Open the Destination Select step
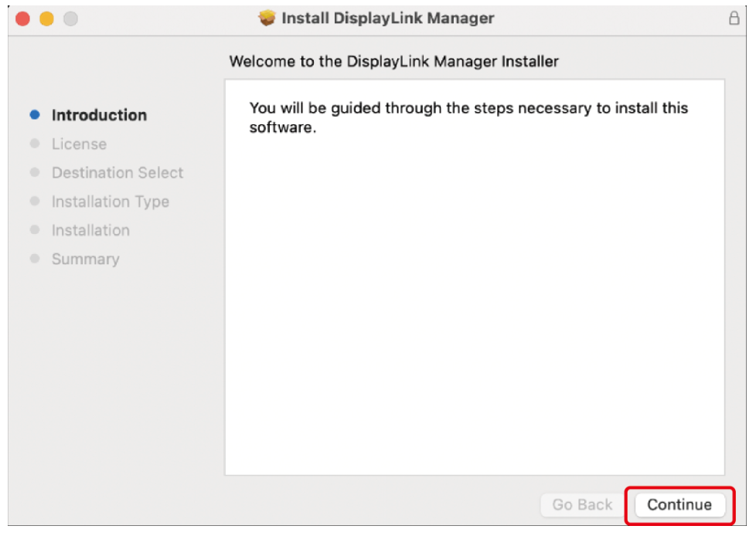The height and width of the screenshot is (536, 756). 117,173
